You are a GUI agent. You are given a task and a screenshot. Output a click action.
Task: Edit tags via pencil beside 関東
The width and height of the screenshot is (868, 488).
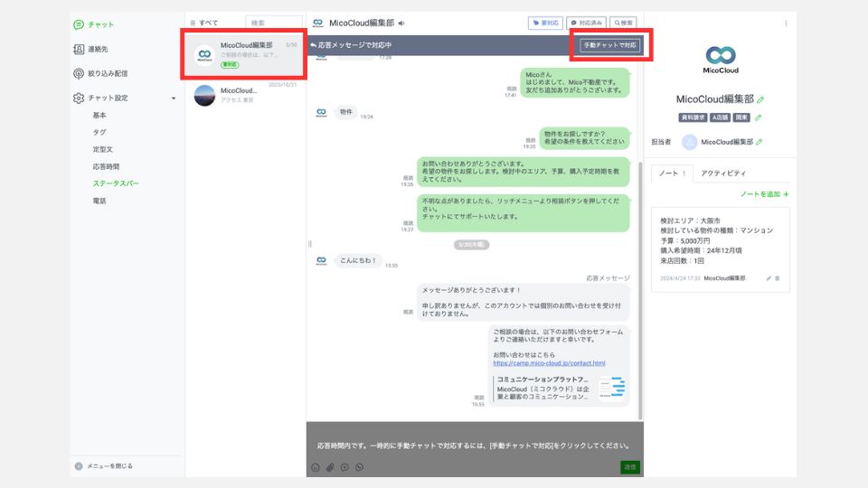point(759,117)
